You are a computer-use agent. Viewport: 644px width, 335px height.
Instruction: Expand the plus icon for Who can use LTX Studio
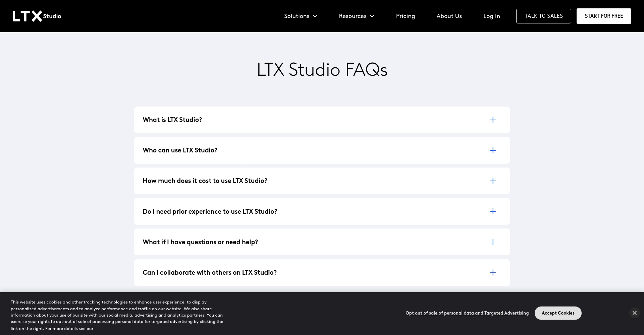tap(493, 150)
